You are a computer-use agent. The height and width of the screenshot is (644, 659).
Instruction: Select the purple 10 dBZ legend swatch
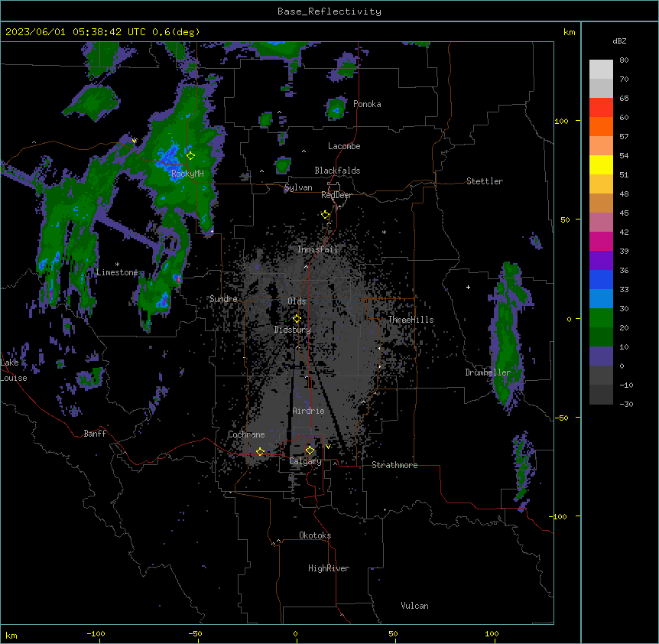tap(601, 356)
